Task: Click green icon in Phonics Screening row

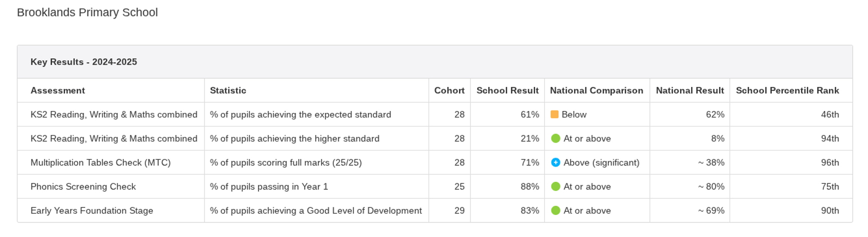Action: [x=555, y=187]
